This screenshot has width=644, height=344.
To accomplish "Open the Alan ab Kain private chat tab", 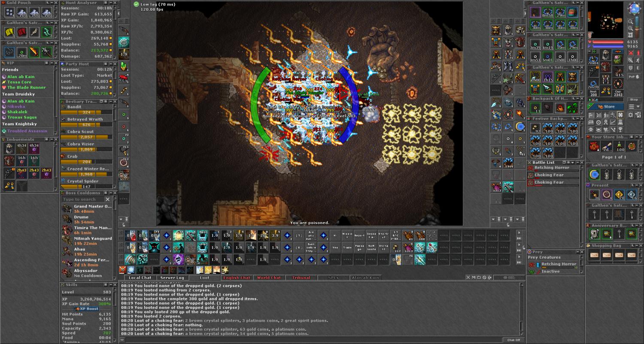I will (365, 278).
